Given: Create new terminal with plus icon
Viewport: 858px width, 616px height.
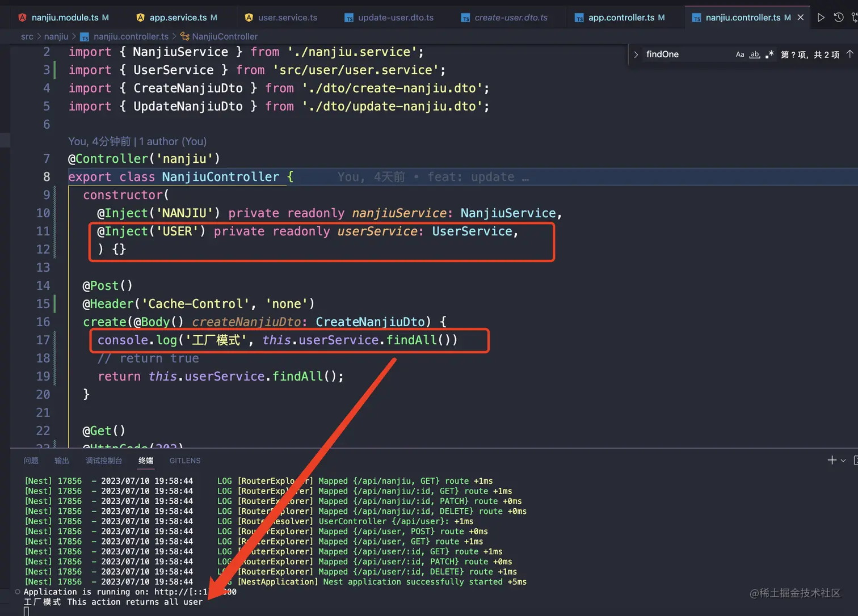Looking at the screenshot, I should (832, 460).
